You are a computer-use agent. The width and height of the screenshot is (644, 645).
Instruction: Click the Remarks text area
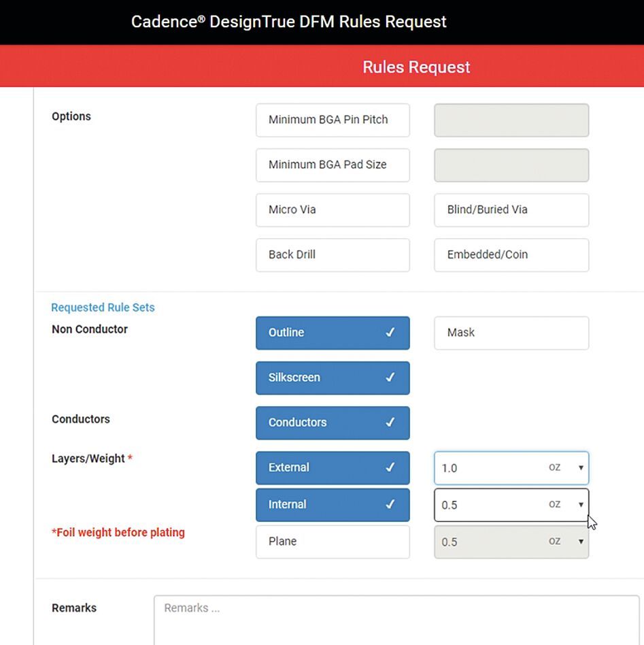click(x=396, y=619)
